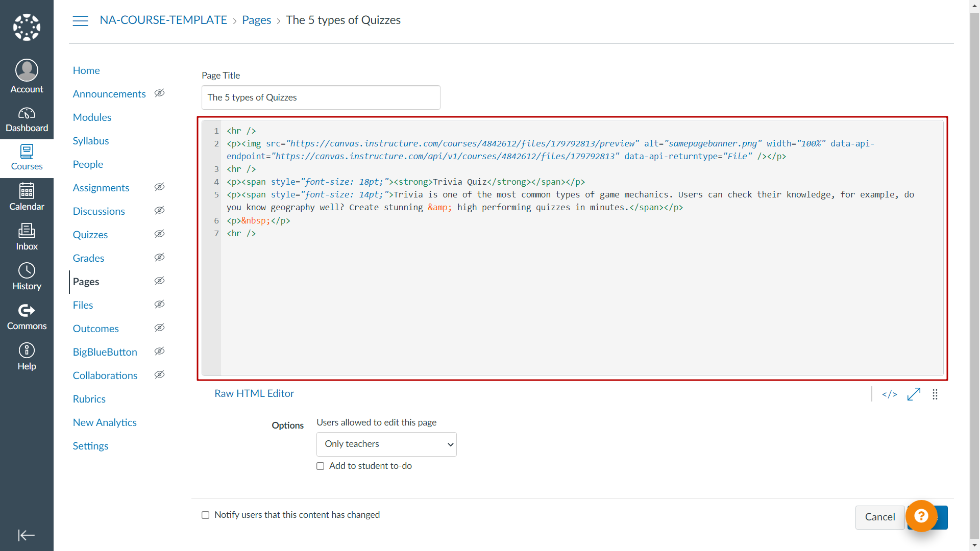The height and width of the screenshot is (551, 980).
Task: Select Pages in the sidebar
Action: [86, 282]
